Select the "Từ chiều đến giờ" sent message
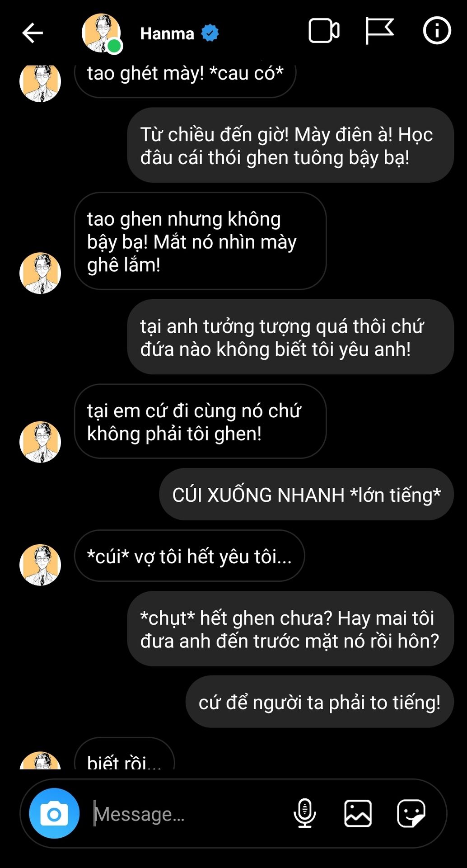This screenshot has height=868, width=467. click(290, 146)
